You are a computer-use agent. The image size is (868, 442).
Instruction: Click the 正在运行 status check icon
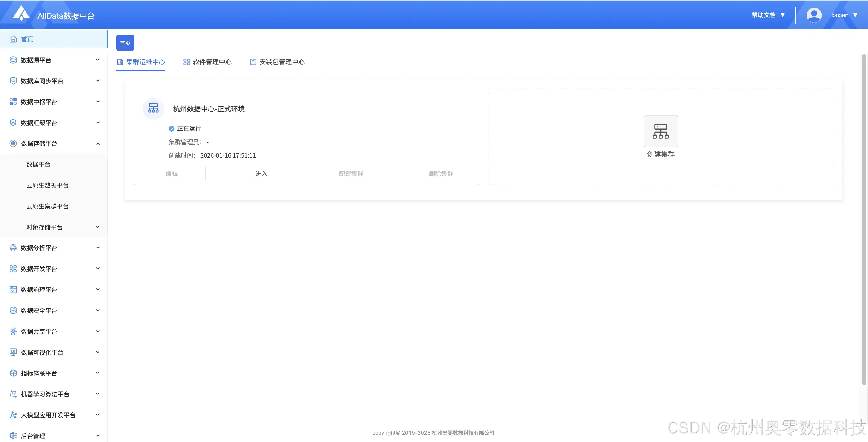click(172, 129)
